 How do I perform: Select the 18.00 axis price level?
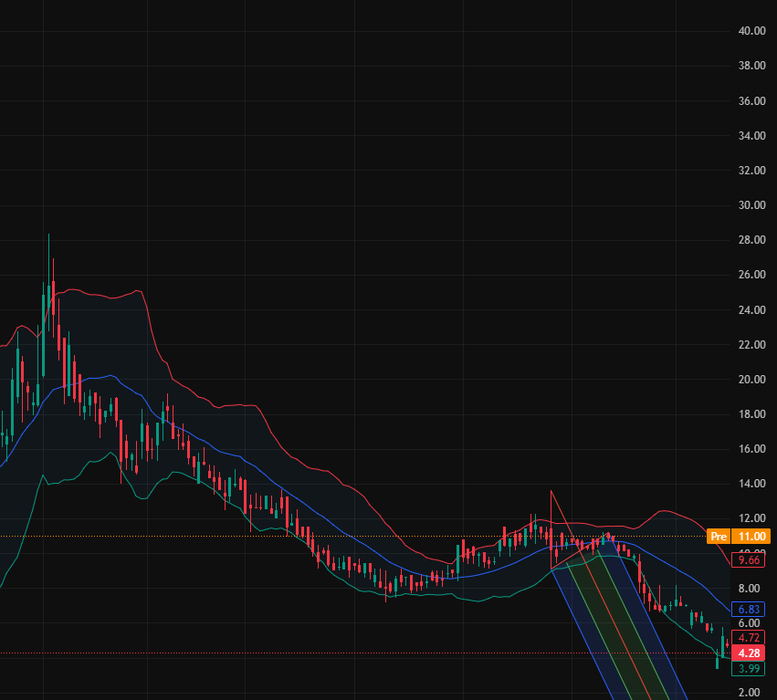pyautogui.click(x=751, y=414)
